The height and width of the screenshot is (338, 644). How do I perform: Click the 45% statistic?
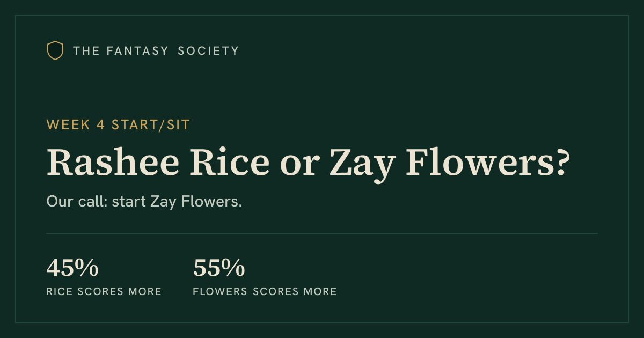[72, 268]
